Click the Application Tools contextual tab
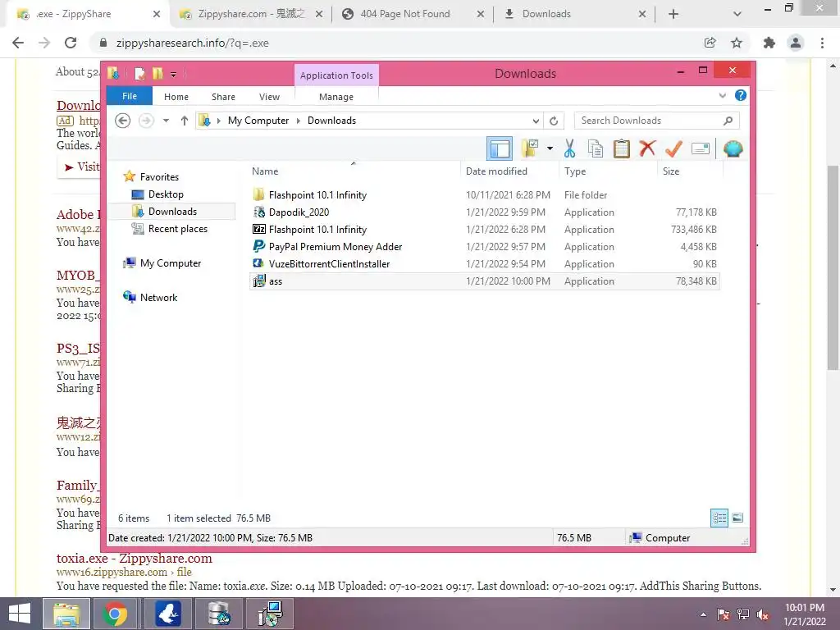 pyautogui.click(x=336, y=75)
